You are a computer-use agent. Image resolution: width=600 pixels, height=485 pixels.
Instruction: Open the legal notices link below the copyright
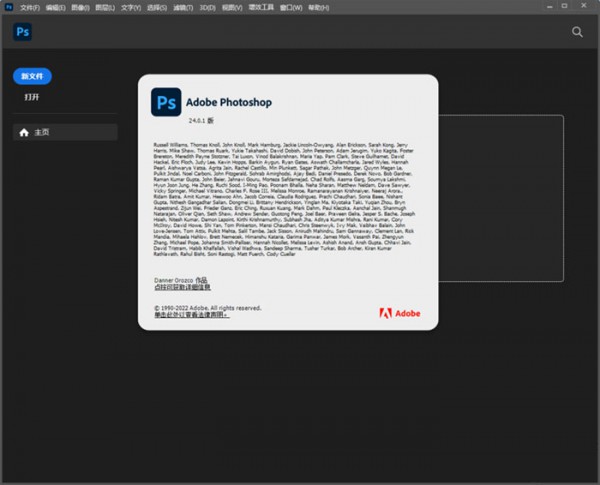click(192, 315)
